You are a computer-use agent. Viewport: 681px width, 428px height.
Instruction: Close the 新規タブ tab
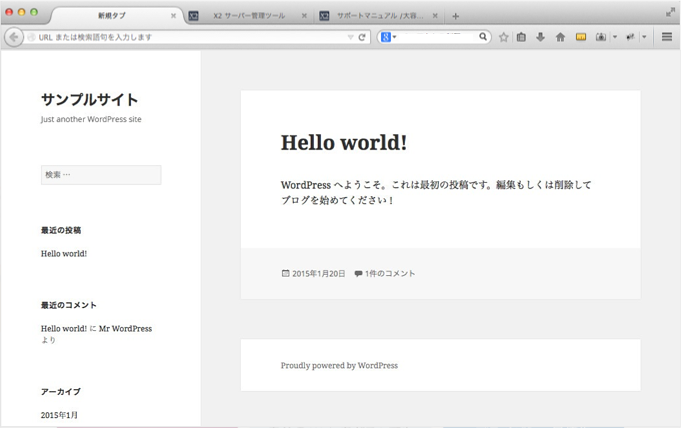173,16
